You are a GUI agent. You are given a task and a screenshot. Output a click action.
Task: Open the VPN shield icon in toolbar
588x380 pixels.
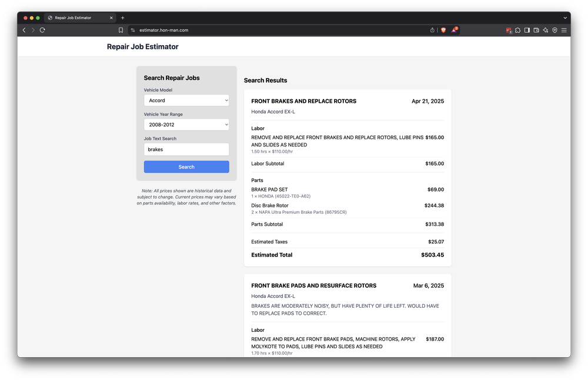coord(554,30)
